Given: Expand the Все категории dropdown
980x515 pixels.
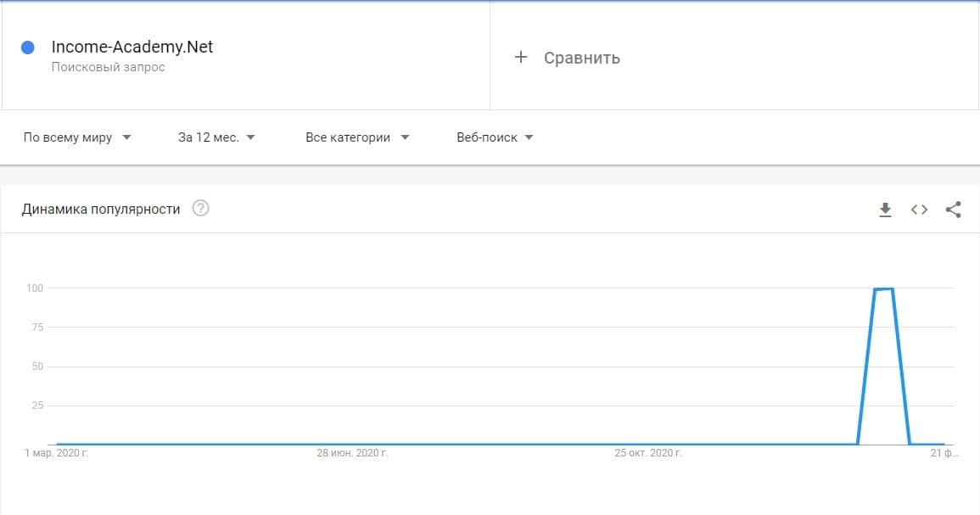Looking at the screenshot, I should 357,137.
